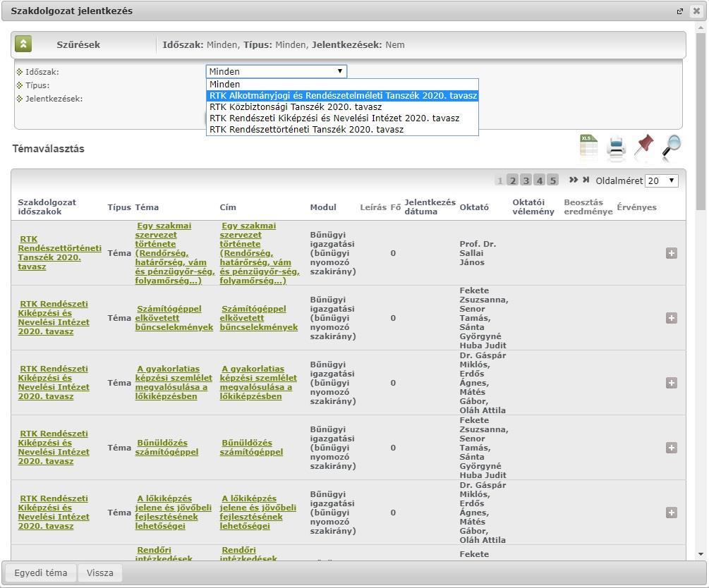Viewport: 709px width, 588px height.
Task: Open period link in A lőkiképzés jelene row
Action: pos(54,513)
